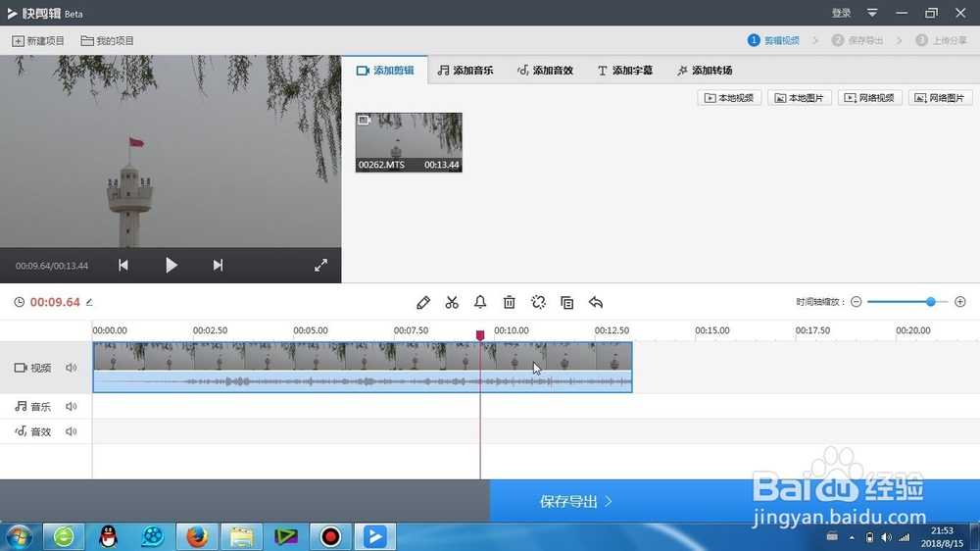Go to step 3 上传分享
The width and height of the screenshot is (980, 551).
click(x=941, y=40)
